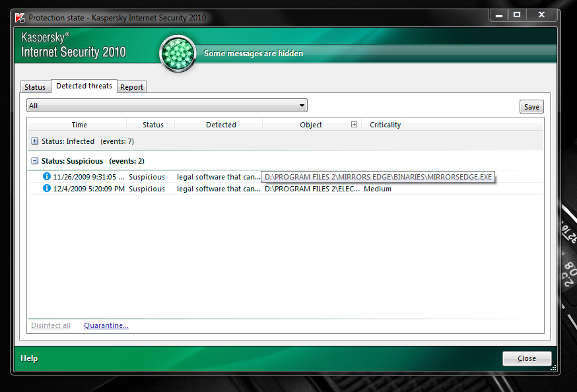Minimize the Kaspersky window
Image resolution: width=577 pixels, height=392 pixels.
[x=499, y=15]
